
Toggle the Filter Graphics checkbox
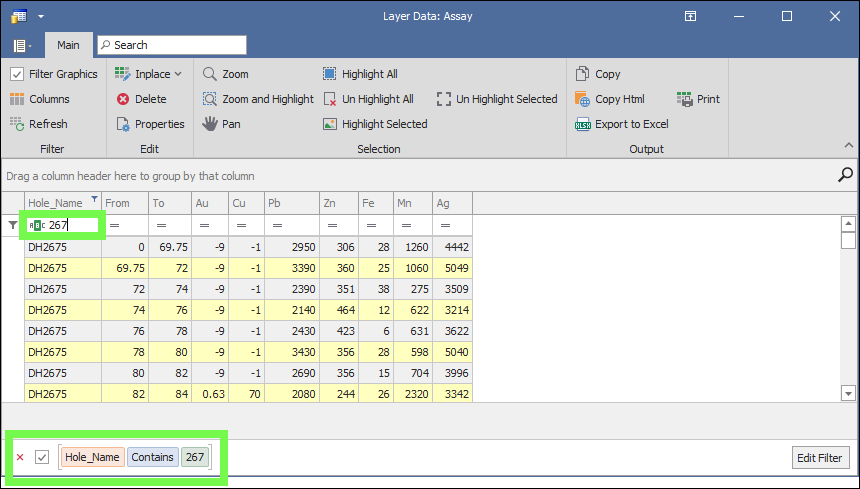point(17,74)
